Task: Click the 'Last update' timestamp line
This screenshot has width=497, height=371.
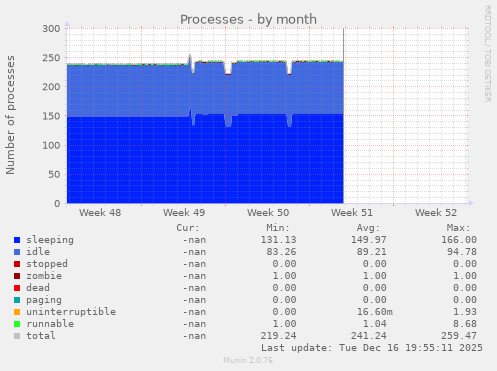Action: (372, 348)
